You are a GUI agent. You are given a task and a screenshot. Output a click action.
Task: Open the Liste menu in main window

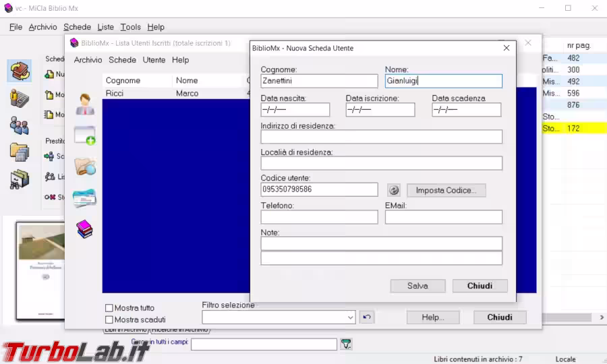point(106,27)
